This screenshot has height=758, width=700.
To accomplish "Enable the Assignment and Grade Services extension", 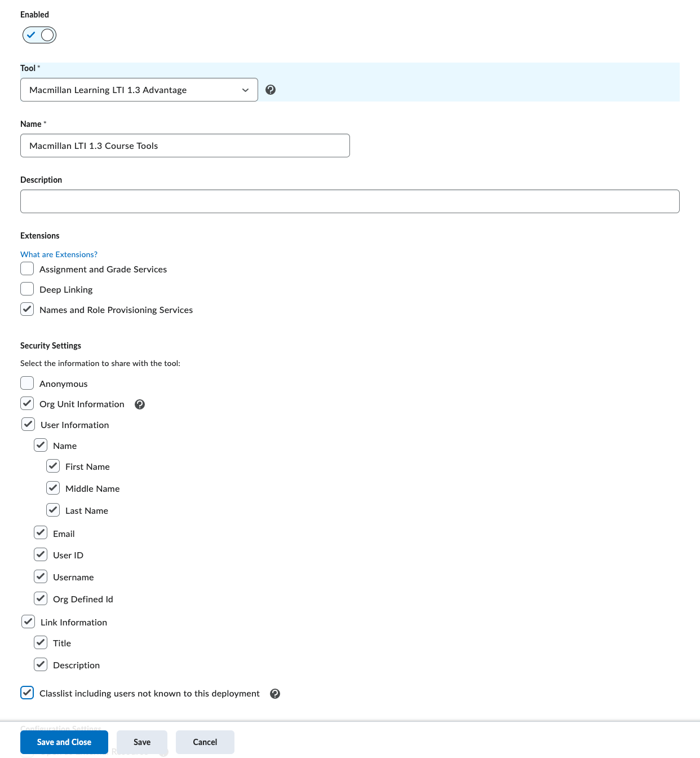I will coord(27,268).
